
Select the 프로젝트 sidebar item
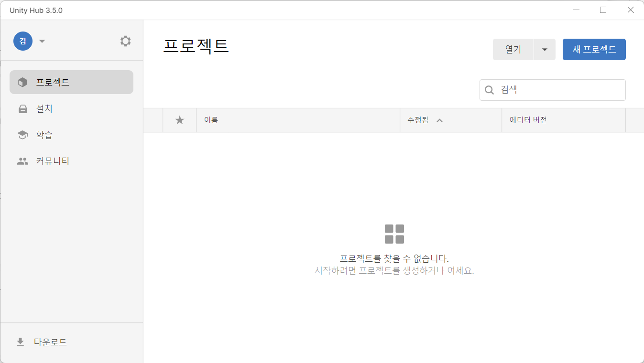pos(71,82)
